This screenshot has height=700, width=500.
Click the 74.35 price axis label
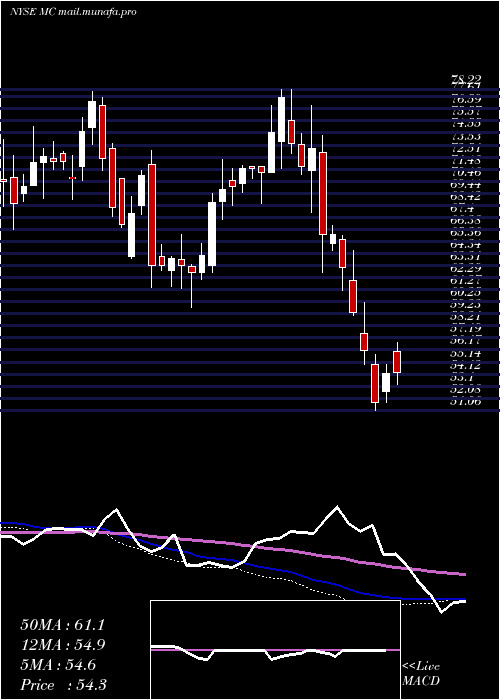(466, 125)
